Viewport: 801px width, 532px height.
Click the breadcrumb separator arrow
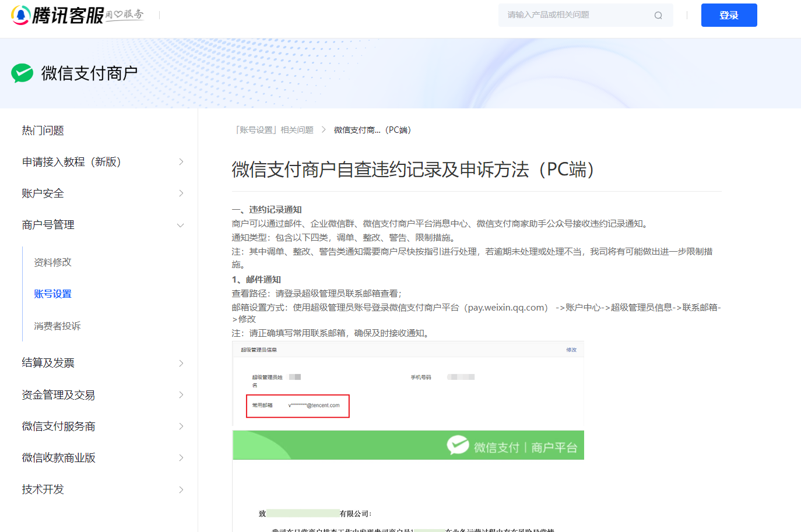pyautogui.click(x=324, y=130)
